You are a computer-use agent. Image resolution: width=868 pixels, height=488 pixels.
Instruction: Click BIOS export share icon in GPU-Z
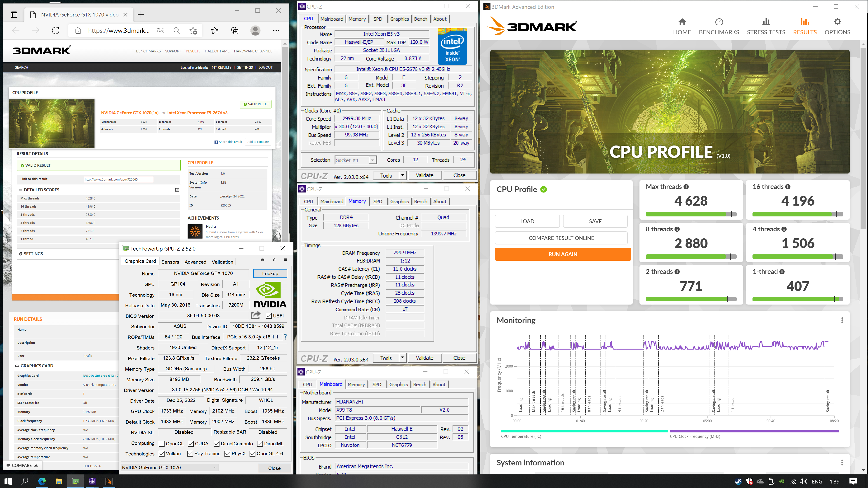click(x=256, y=315)
